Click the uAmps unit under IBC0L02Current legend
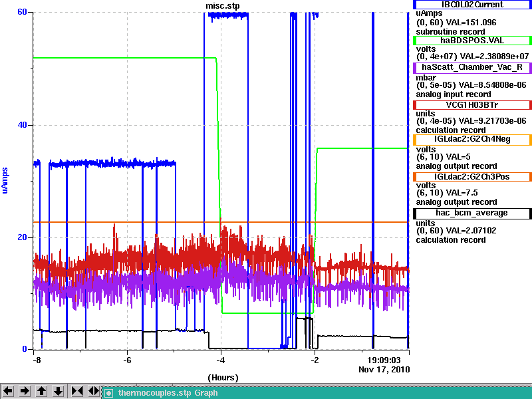The height and width of the screenshot is (399, 532). [x=429, y=13]
